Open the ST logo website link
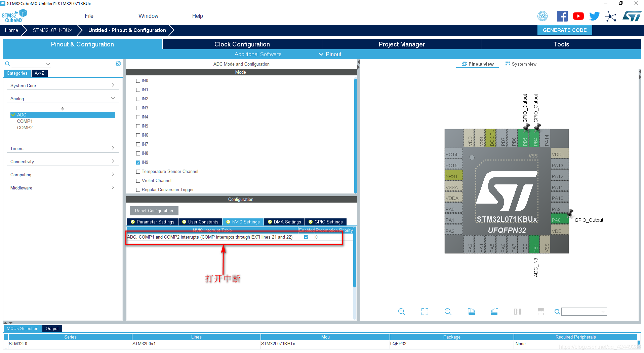This screenshot has height=353, width=644. click(632, 16)
